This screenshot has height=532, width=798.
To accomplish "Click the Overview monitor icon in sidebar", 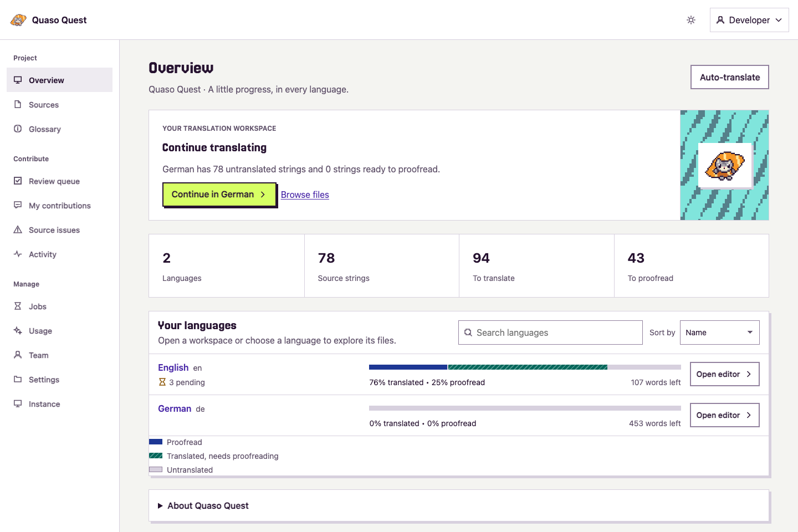I will [18, 80].
